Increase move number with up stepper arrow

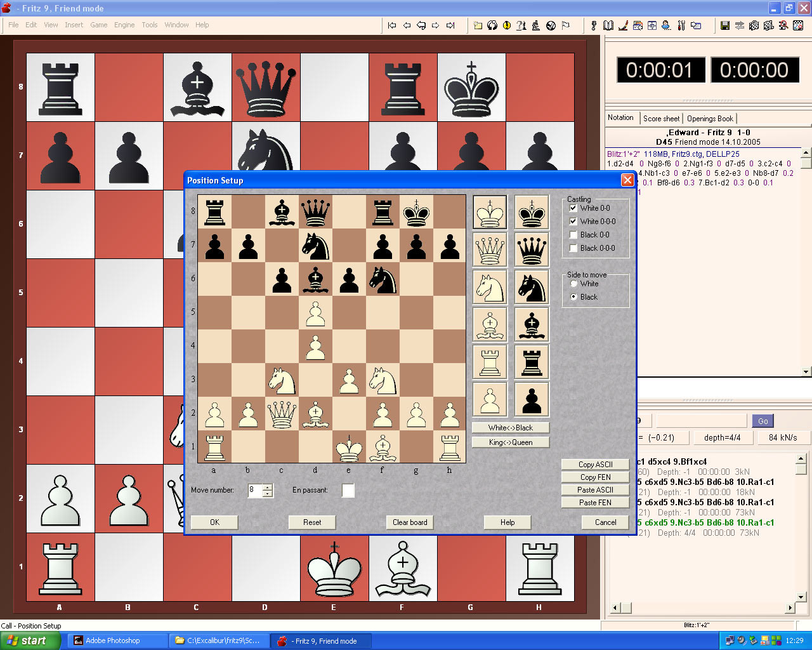click(x=267, y=487)
